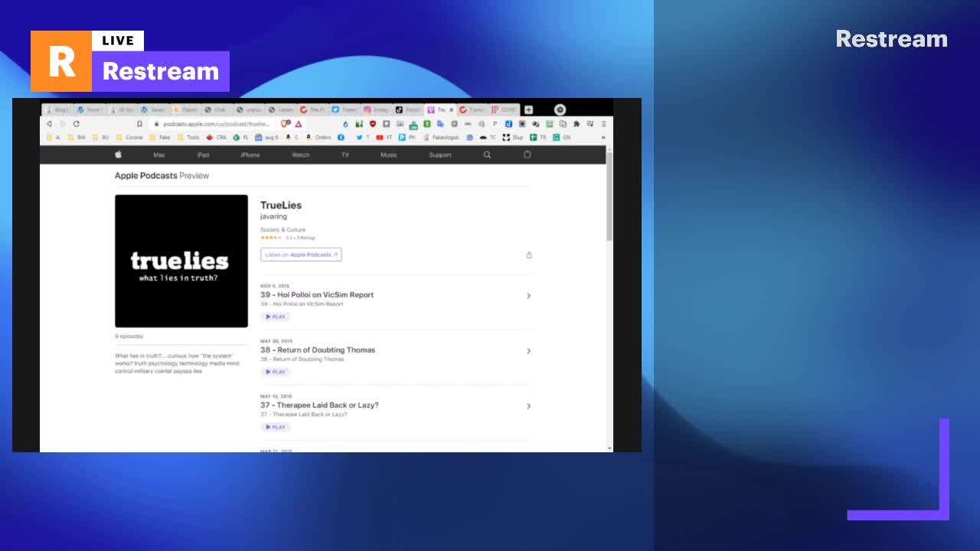Play episode 37 Therapee Laid Back or Lazy

click(276, 427)
